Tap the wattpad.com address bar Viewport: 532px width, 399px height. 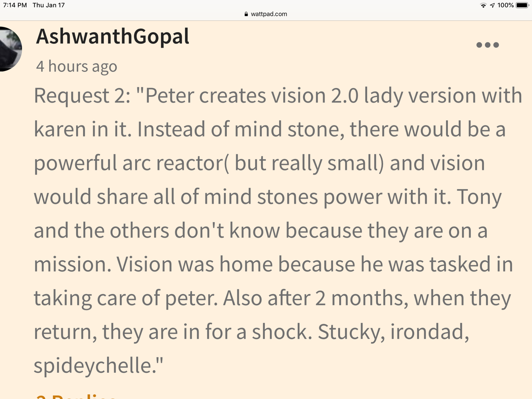[x=266, y=14]
